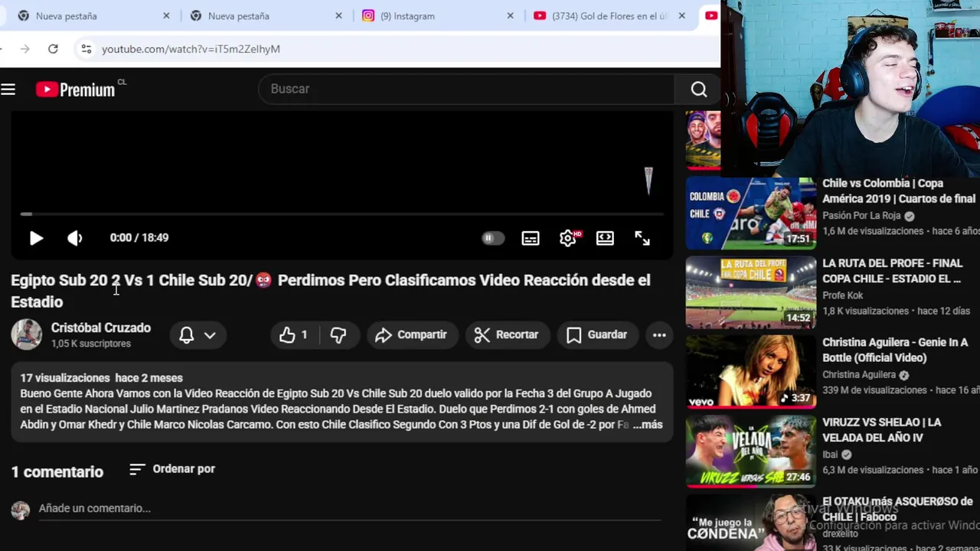980x551 pixels.
Task: Click into the Buscar search box
Action: coord(467,90)
